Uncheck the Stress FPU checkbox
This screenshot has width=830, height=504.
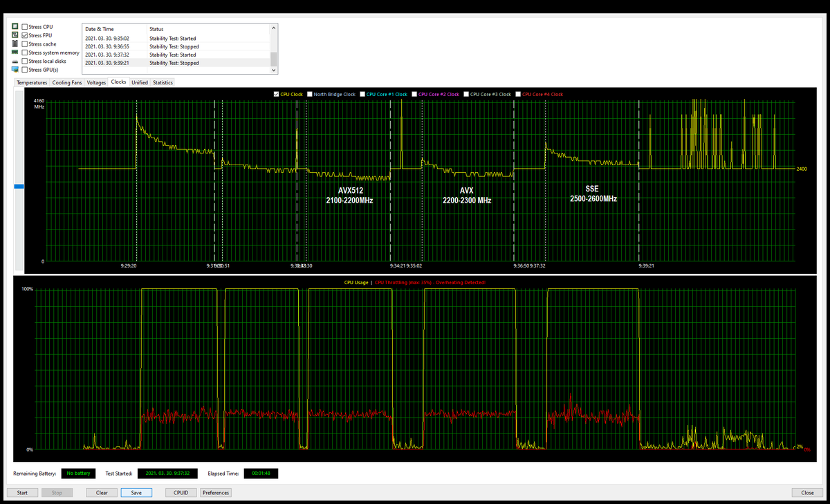25,35
